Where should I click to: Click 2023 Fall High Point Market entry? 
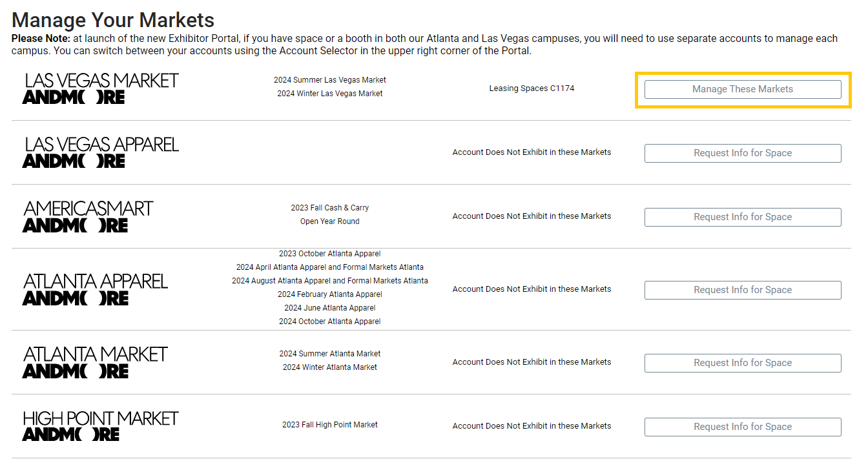tap(330, 425)
